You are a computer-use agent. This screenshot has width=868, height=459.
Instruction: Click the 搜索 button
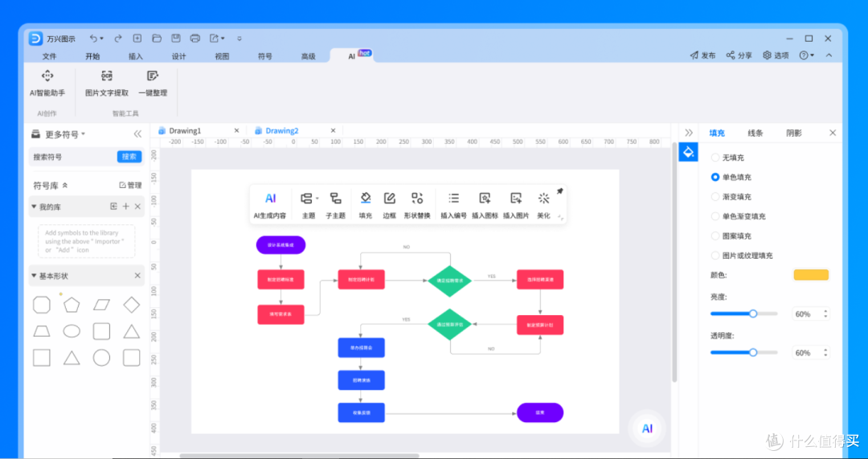pos(129,157)
